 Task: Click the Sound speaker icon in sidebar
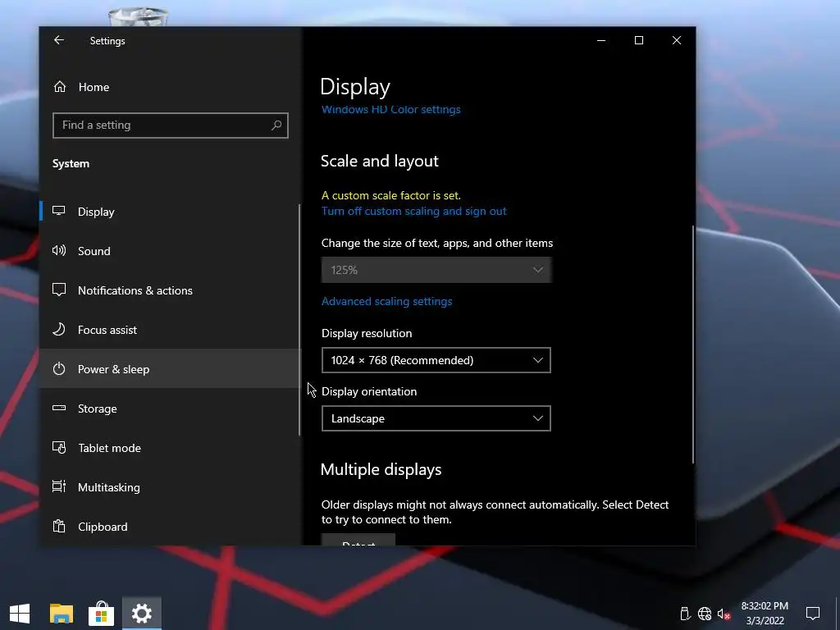pos(59,250)
